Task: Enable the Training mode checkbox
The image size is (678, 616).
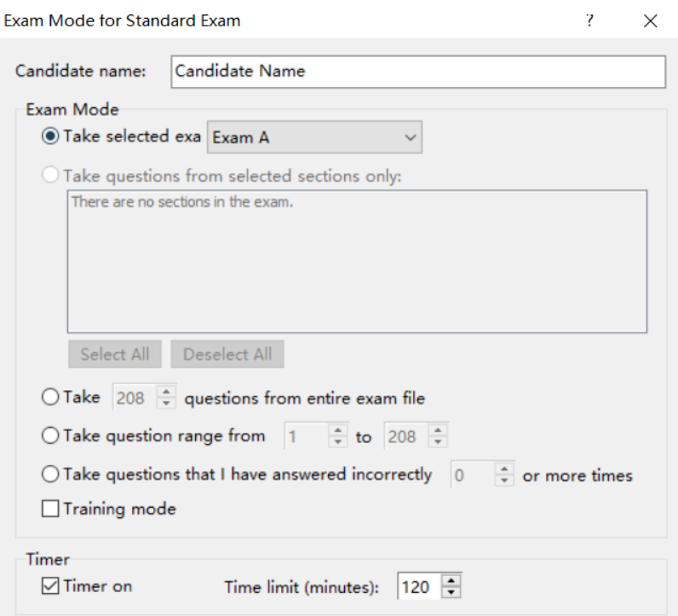Action: point(51,509)
